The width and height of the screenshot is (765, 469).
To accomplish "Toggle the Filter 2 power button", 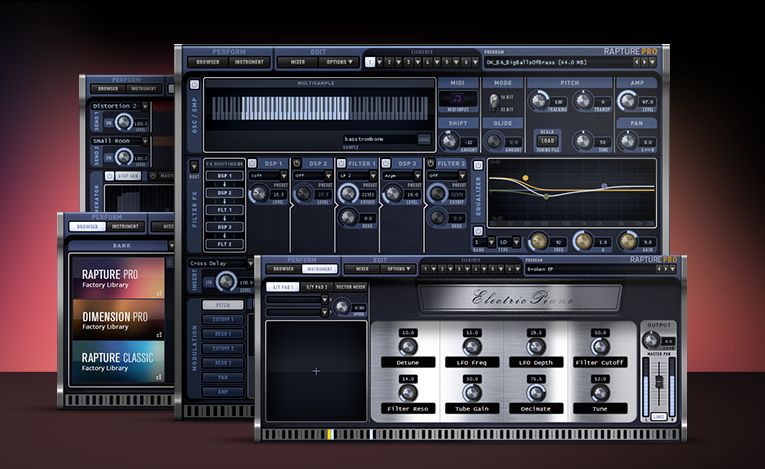I will pyautogui.click(x=430, y=163).
